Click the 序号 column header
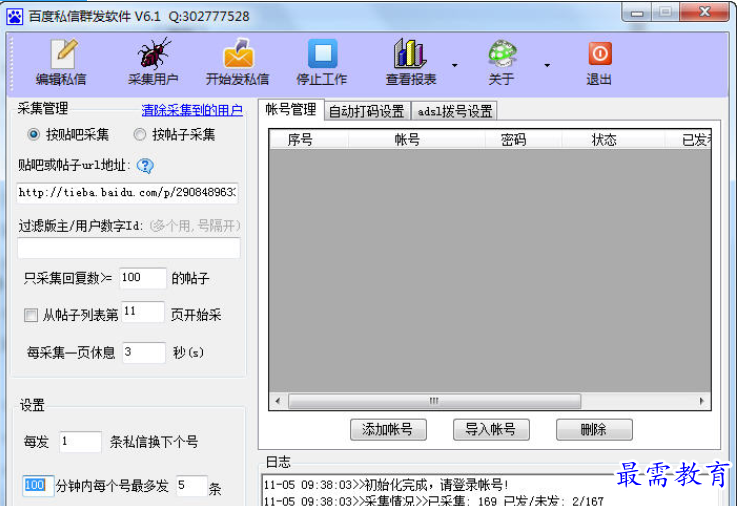 point(309,140)
